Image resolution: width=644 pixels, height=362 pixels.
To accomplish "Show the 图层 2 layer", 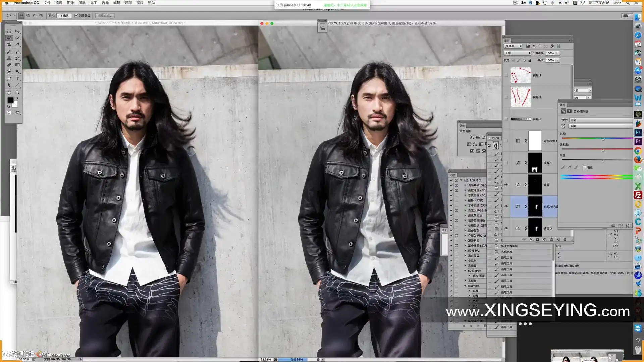I will 506,75.
